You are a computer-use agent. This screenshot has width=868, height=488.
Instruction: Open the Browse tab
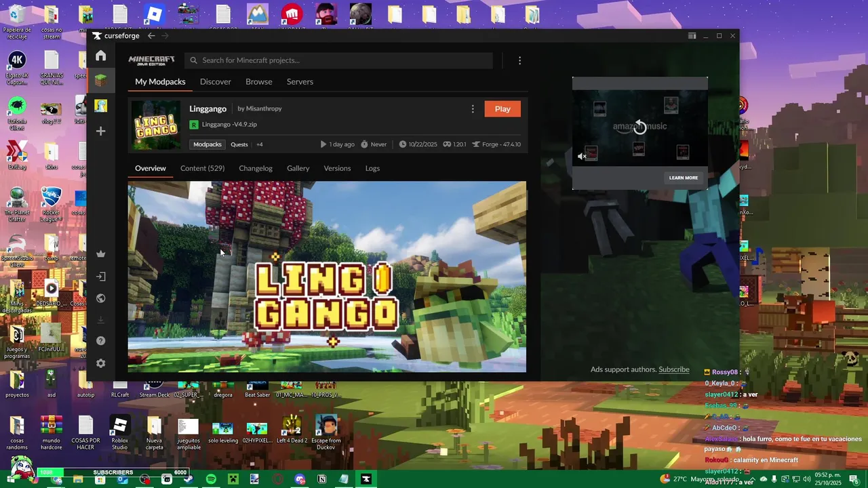point(259,81)
